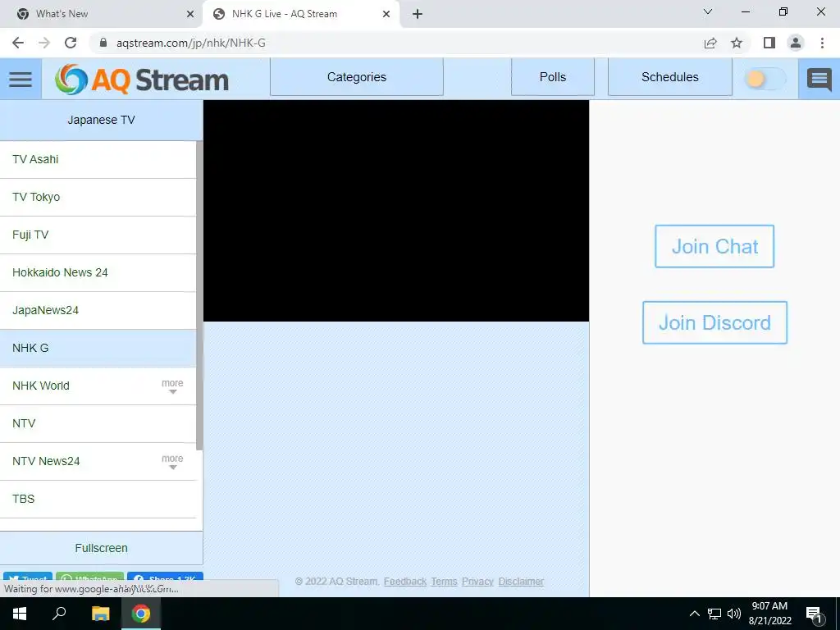Open volume control tray icon
Viewport: 840px width, 630px height.
coord(734,614)
